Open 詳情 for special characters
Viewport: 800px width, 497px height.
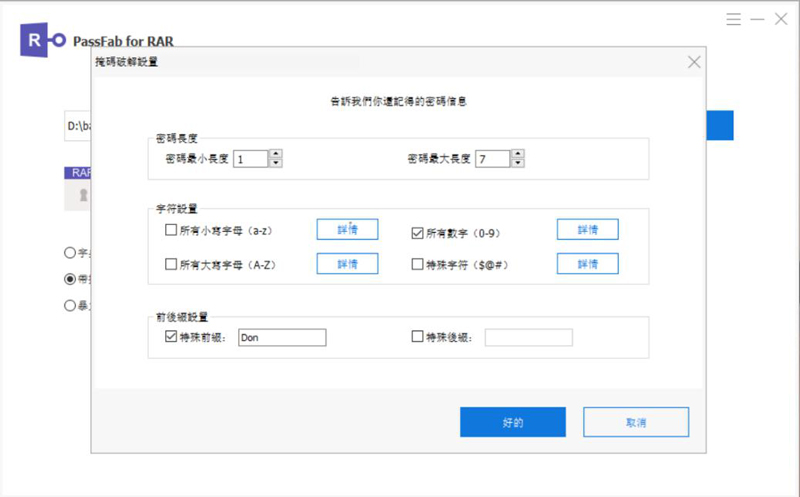click(x=587, y=264)
